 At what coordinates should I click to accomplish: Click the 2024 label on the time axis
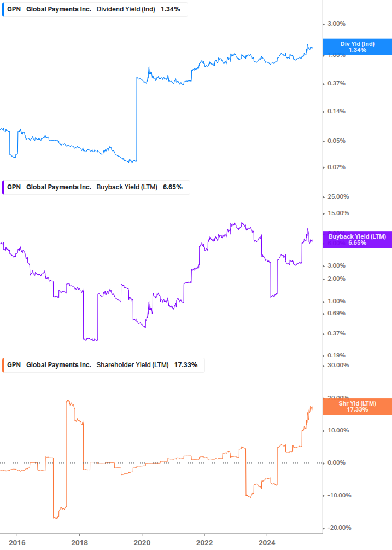point(267,543)
